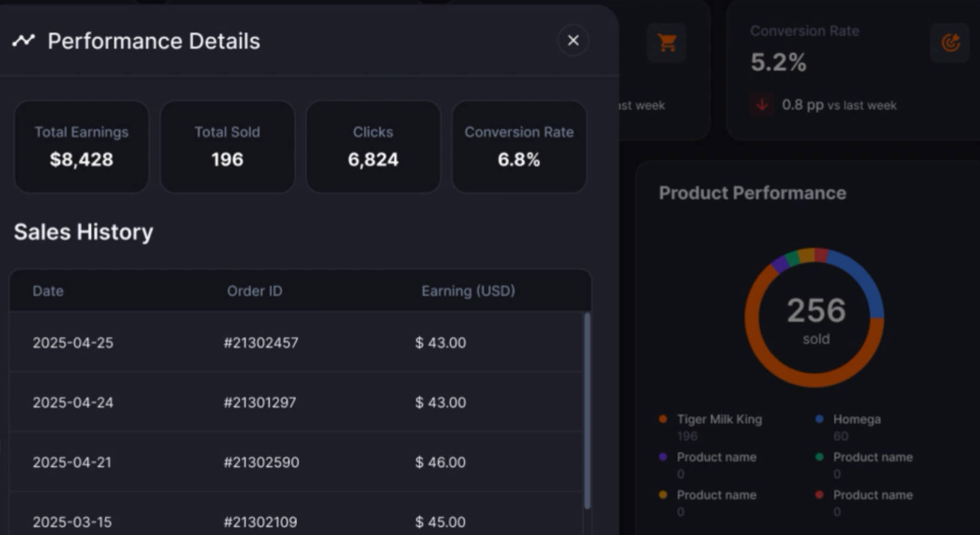The image size is (980, 535).
Task: Click date 2025-03-15 in Sales History
Action: [x=72, y=522]
